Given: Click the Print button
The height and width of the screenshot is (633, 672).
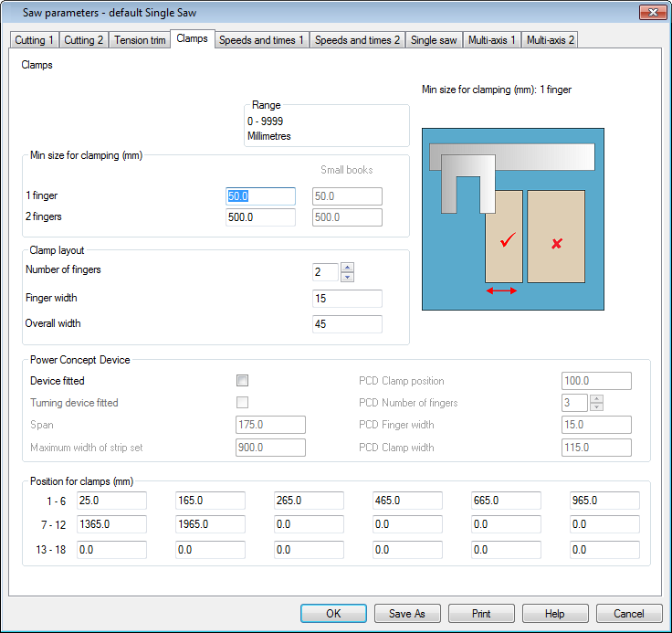Looking at the screenshot, I should point(481,613).
